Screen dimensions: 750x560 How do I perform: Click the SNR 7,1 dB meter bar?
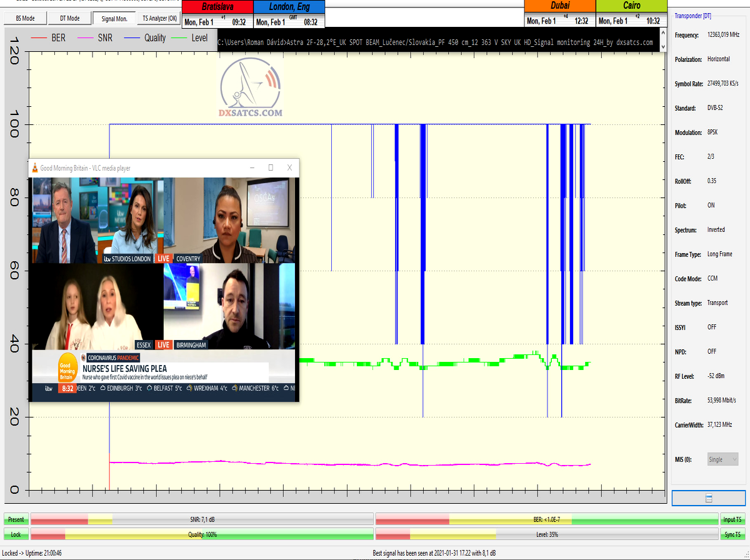[x=201, y=519]
